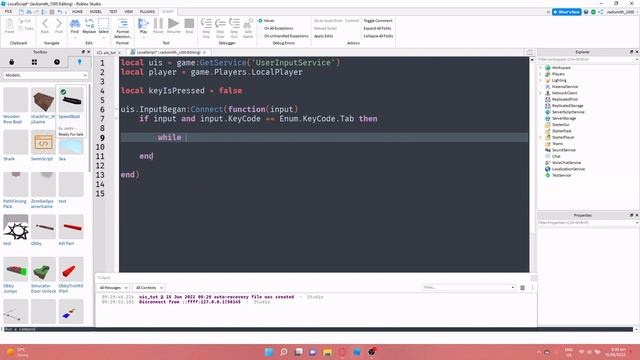Open the FILE menu
Screen dimensions: 640x360
point(8,12)
